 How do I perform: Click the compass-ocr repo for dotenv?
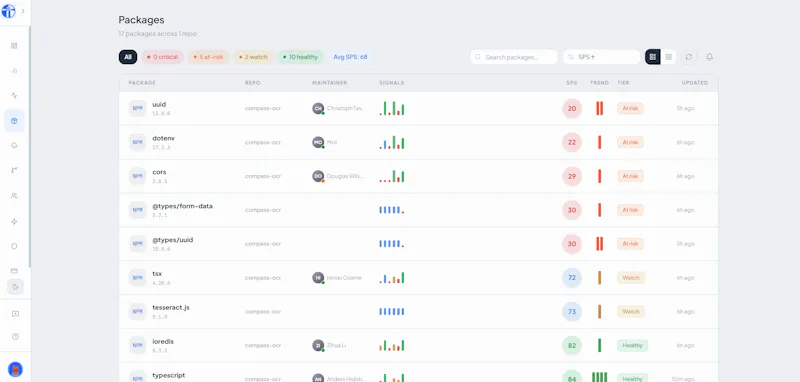point(263,142)
